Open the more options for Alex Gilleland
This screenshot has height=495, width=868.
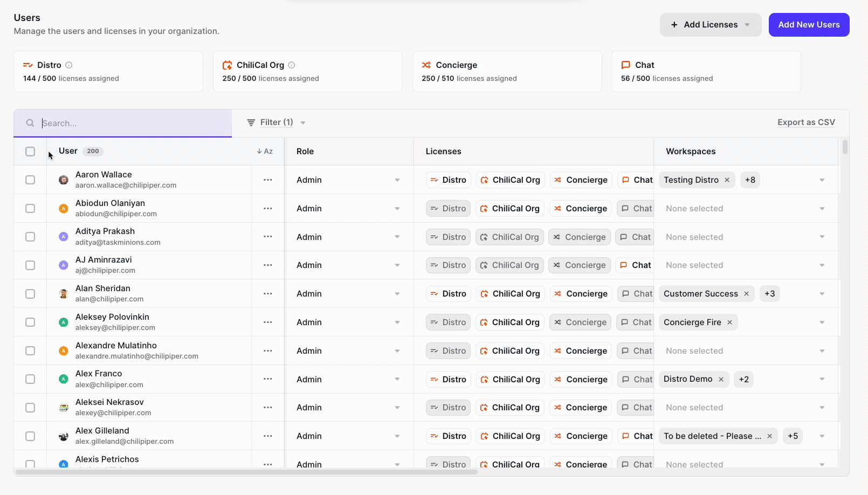coord(268,436)
